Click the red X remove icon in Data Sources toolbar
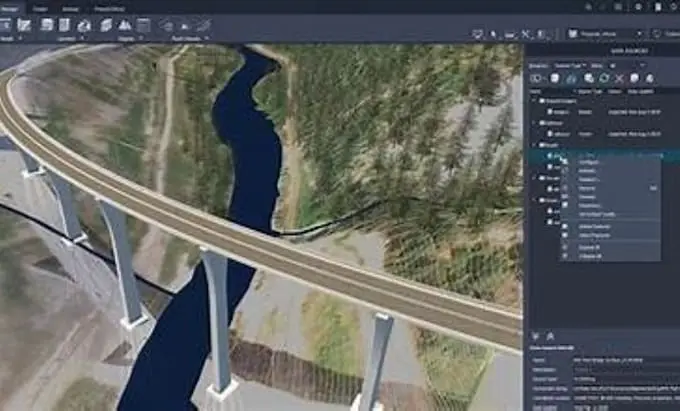 pyautogui.click(x=619, y=78)
